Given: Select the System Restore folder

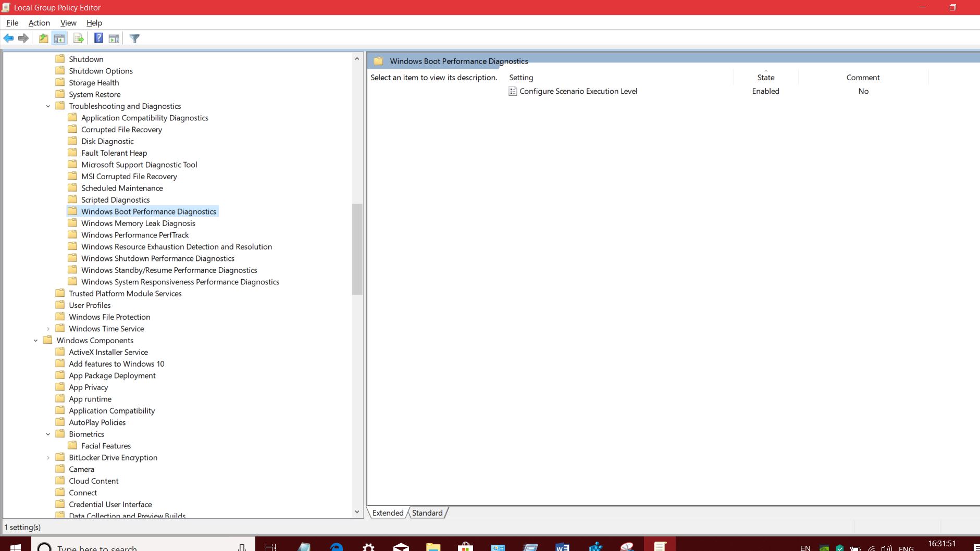Looking at the screenshot, I should pyautogui.click(x=94, y=95).
